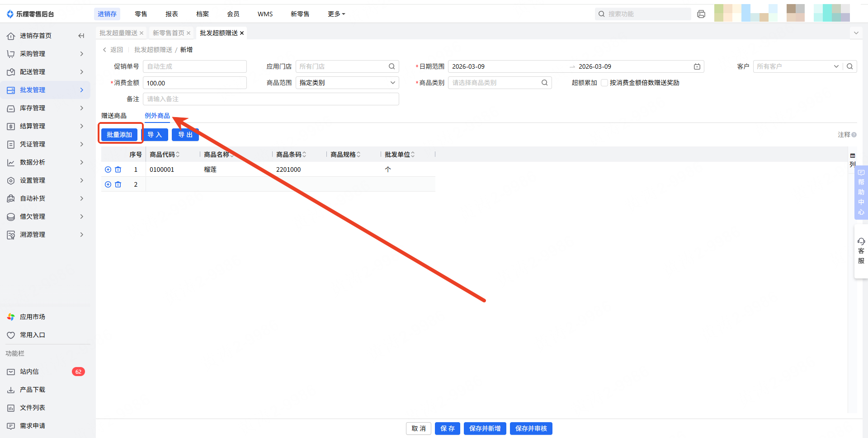Expand 数据分析 submenu chevron
868x438 pixels.
pyautogui.click(x=82, y=162)
